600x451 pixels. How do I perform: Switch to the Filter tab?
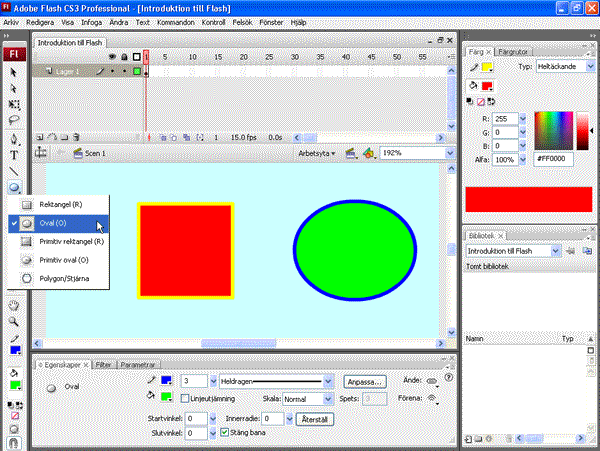coord(104,365)
